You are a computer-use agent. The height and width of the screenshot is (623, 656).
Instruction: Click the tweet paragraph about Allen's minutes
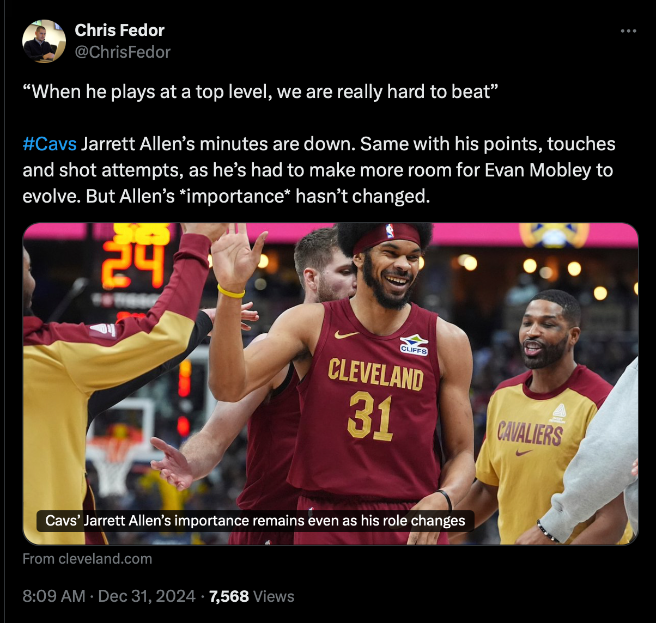click(x=320, y=170)
